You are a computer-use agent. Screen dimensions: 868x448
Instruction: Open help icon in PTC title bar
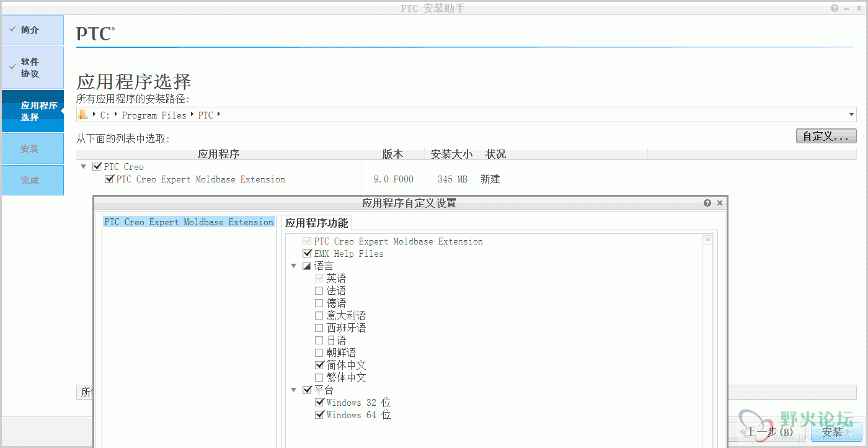coord(835,8)
